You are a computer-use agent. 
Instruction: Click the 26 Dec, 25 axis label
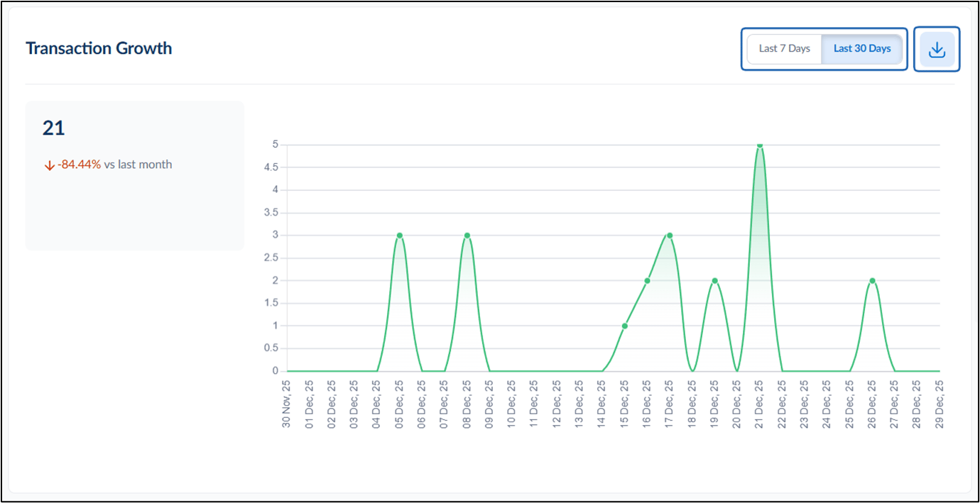tap(872, 404)
